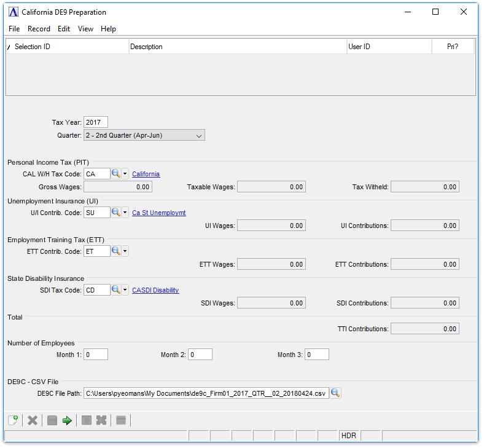Follow the California link
The height and width of the screenshot is (448, 484).
(146, 175)
